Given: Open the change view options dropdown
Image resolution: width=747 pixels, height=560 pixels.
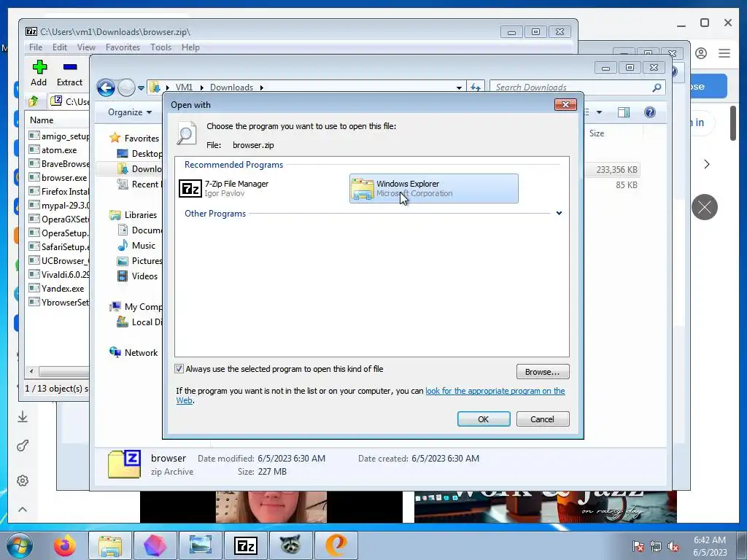Looking at the screenshot, I should pos(600,112).
